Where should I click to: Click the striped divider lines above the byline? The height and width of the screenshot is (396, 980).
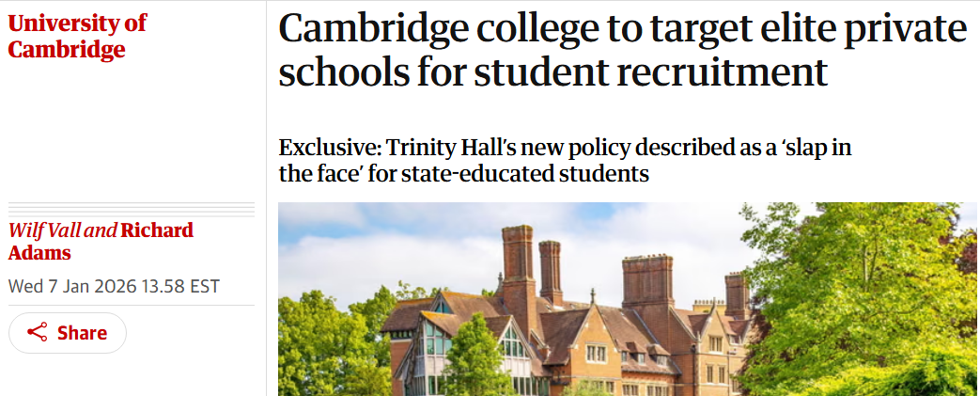132,210
